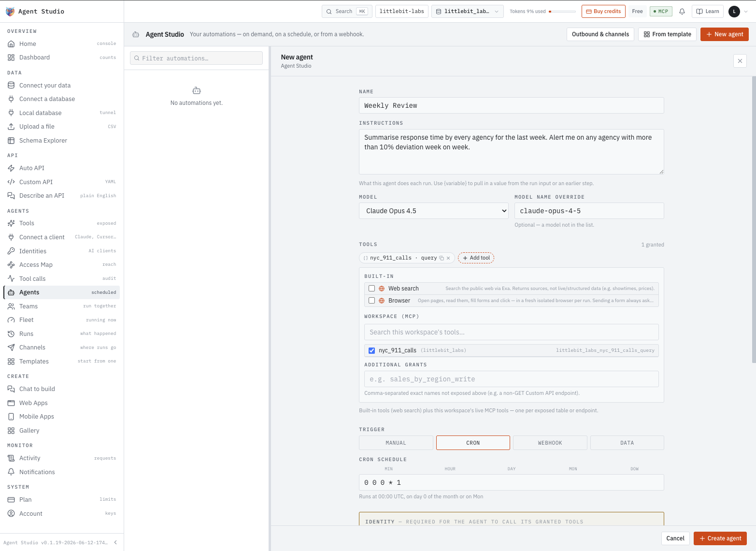The image size is (756, 551).
Task: Open Notifications in the Monitor section
Action: pos(62,472)
